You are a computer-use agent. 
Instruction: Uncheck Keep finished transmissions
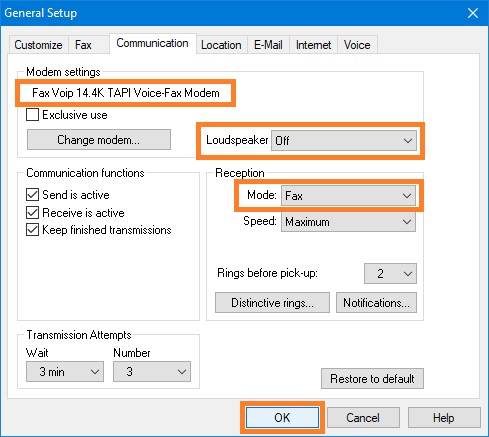32,230
